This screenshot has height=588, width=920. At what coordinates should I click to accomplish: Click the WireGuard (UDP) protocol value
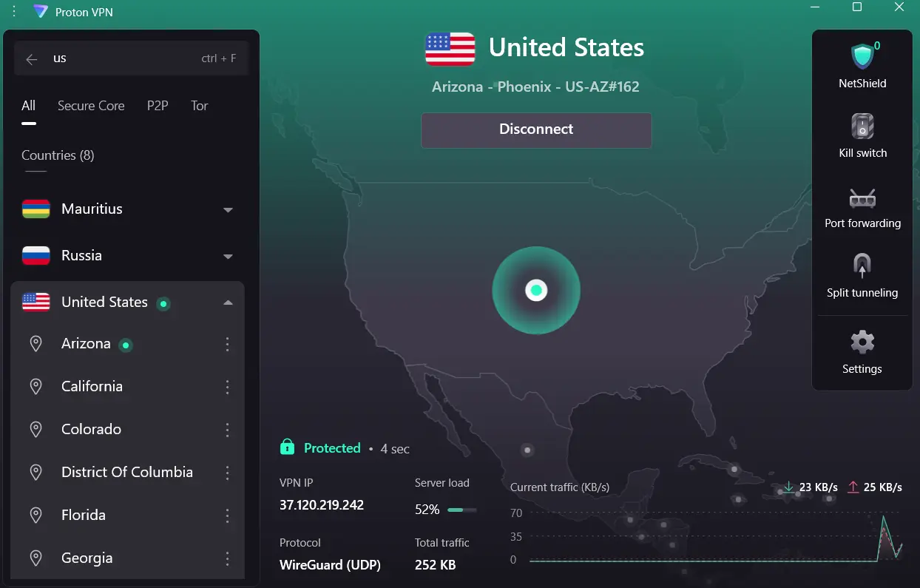coord(330,565)
